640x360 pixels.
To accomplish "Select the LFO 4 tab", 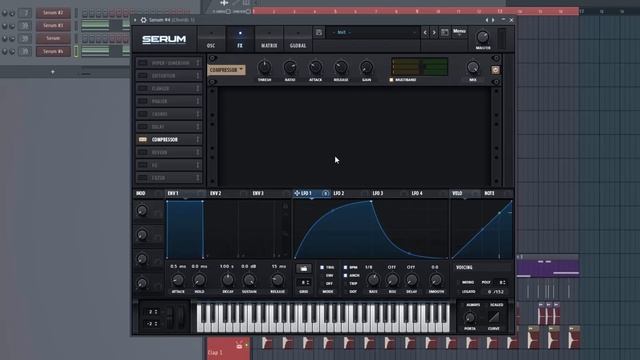I will pyautogui.click(x=417, y=193).
